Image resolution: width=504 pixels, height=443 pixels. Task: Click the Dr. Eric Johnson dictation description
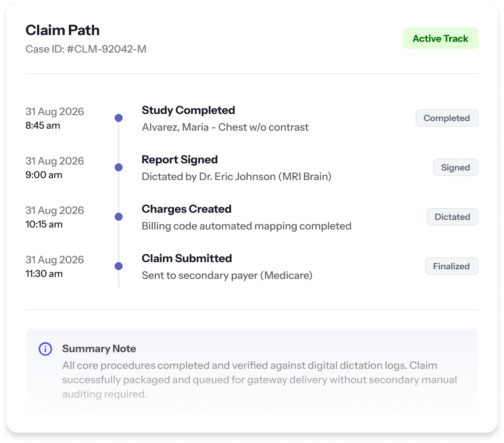point(236,176)
